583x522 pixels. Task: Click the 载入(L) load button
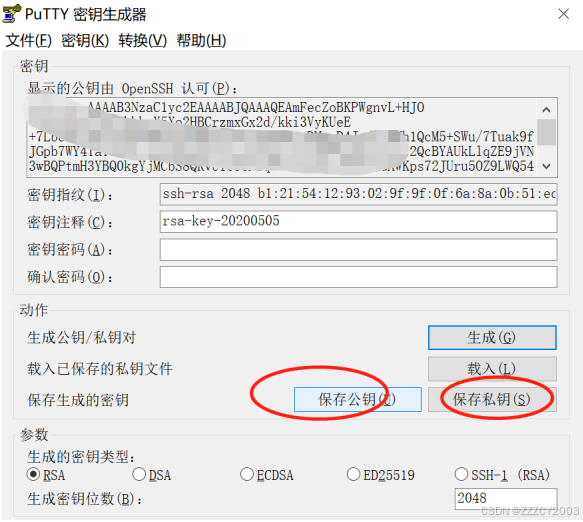pos(492,368)
